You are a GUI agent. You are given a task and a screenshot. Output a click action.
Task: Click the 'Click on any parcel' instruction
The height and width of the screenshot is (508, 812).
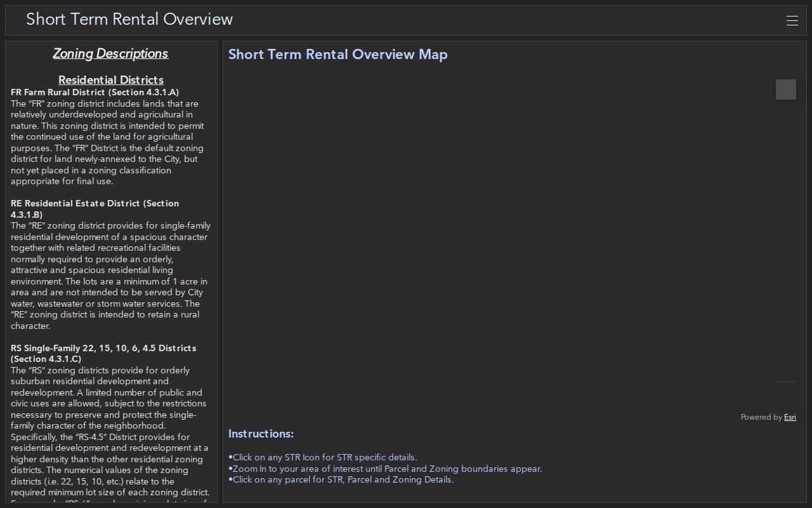341,479
